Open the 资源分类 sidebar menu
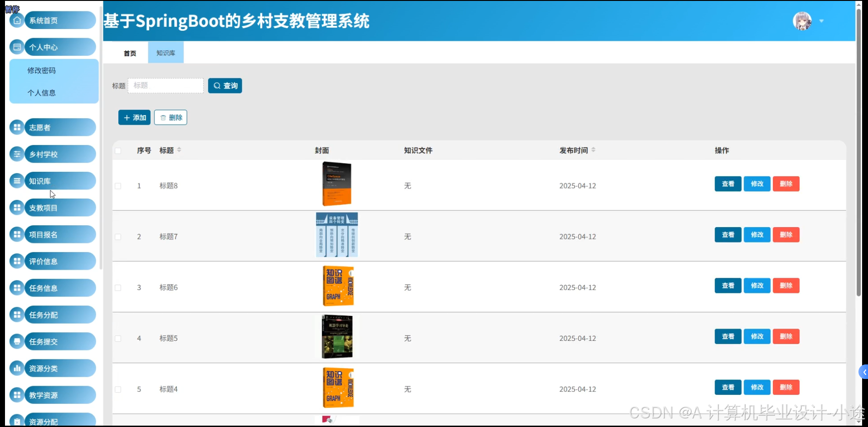This screenshot has width=868, height=427. pos(60,368)
